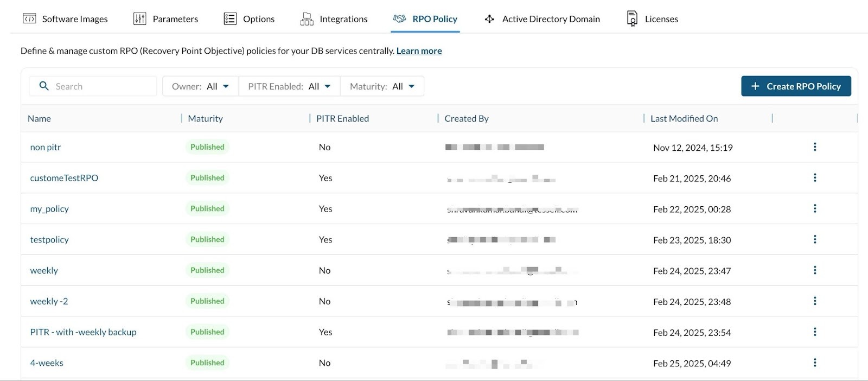This screenshot has height=381, width=868.
Task: Click the Parameters sliders icon
Action: (x=139, y=19)
